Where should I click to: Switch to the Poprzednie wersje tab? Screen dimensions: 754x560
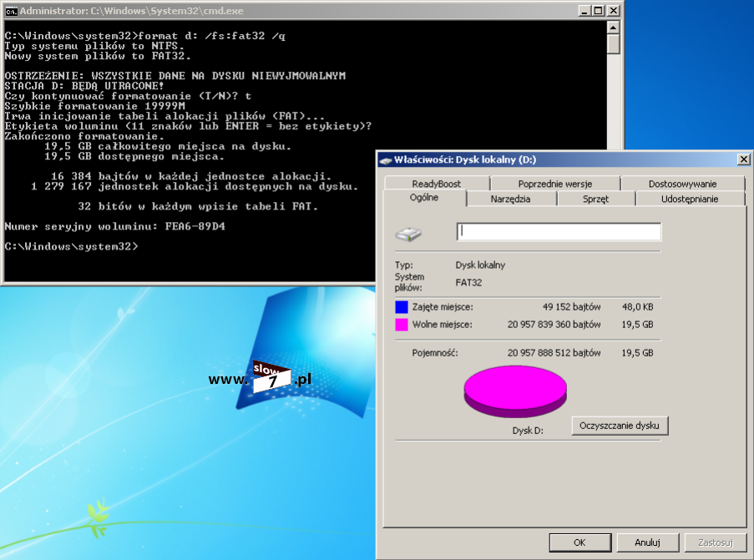pos(555,184)
